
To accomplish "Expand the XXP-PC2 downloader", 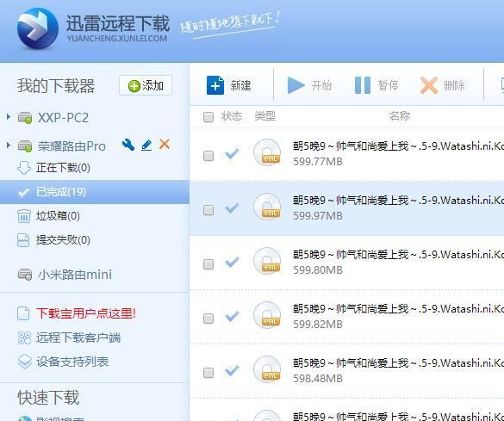I will click(9, 117).
